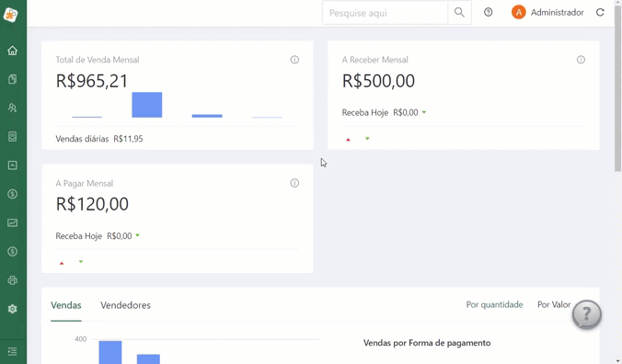Expand the green arrow next to A Receber Hoje
622x364 pixels.
point(424,112)
